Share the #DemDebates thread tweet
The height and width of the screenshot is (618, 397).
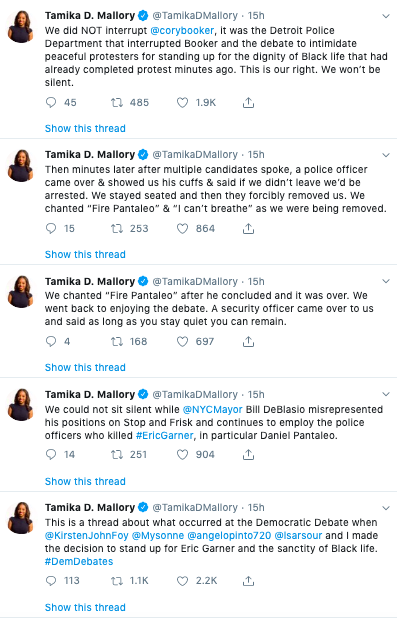point(248,581)
